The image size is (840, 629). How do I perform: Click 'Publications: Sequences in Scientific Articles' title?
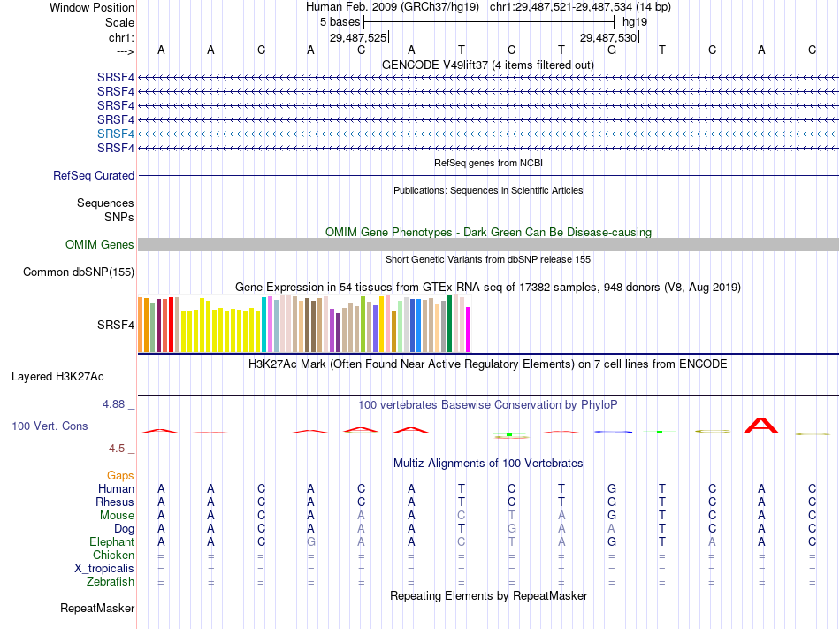point(488,190)
